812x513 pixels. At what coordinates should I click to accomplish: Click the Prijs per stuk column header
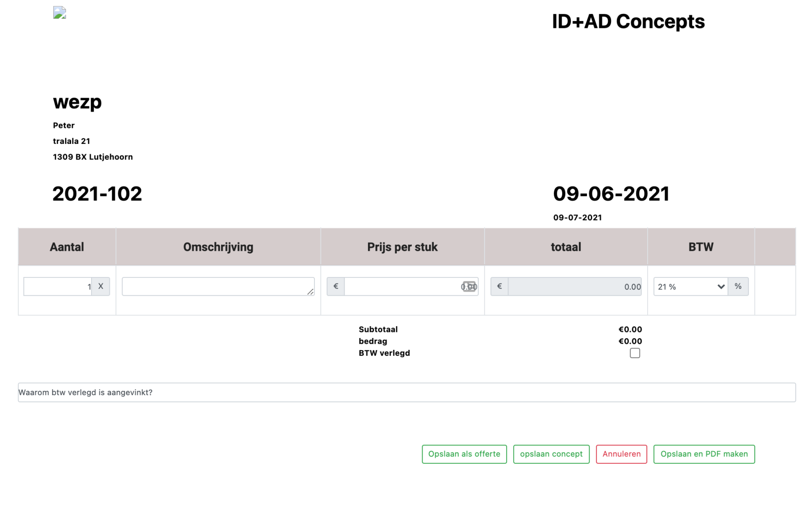[x=402, y=247]
